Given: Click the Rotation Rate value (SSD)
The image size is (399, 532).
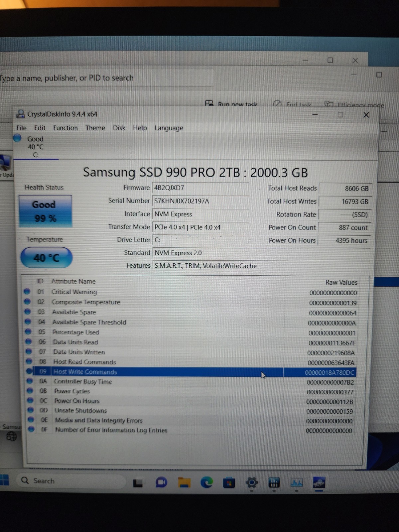Looking at the screenshot, I should (345, 214).
